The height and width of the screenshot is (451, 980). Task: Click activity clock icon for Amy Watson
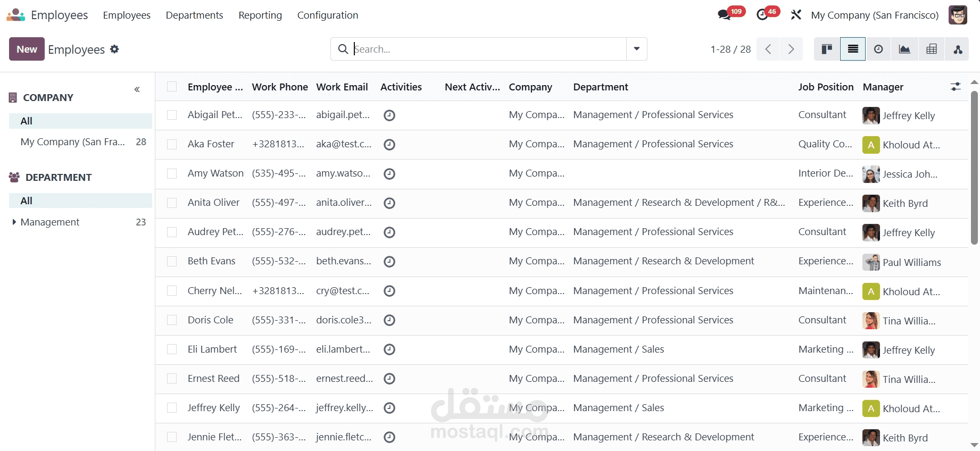[389, 173]
